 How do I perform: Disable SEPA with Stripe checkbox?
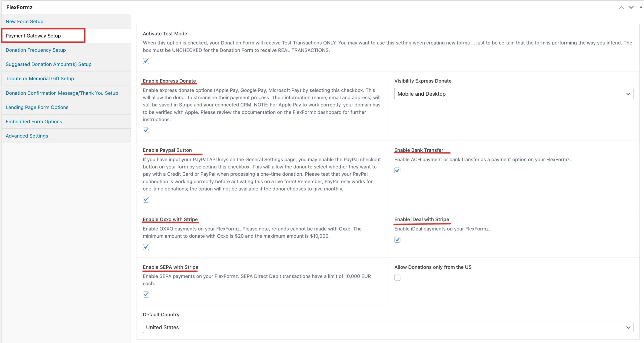click(x=146, y=294)
